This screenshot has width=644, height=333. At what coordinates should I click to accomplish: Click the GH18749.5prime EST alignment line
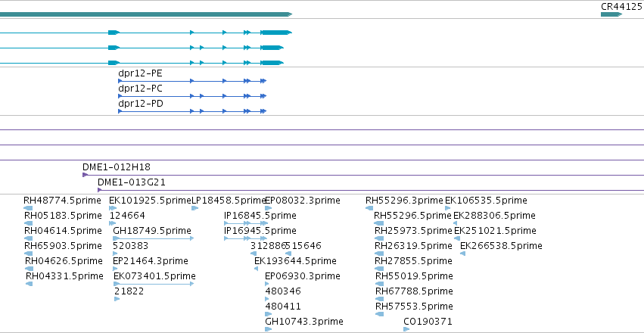153,238
